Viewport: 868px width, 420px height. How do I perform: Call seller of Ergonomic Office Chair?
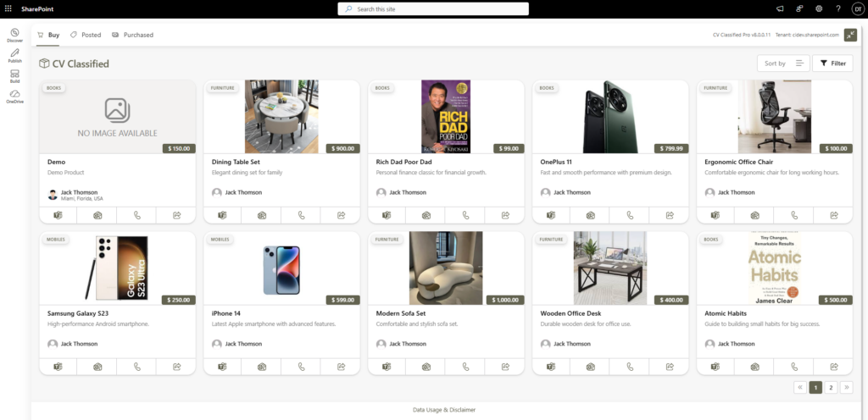pos(794,216)
